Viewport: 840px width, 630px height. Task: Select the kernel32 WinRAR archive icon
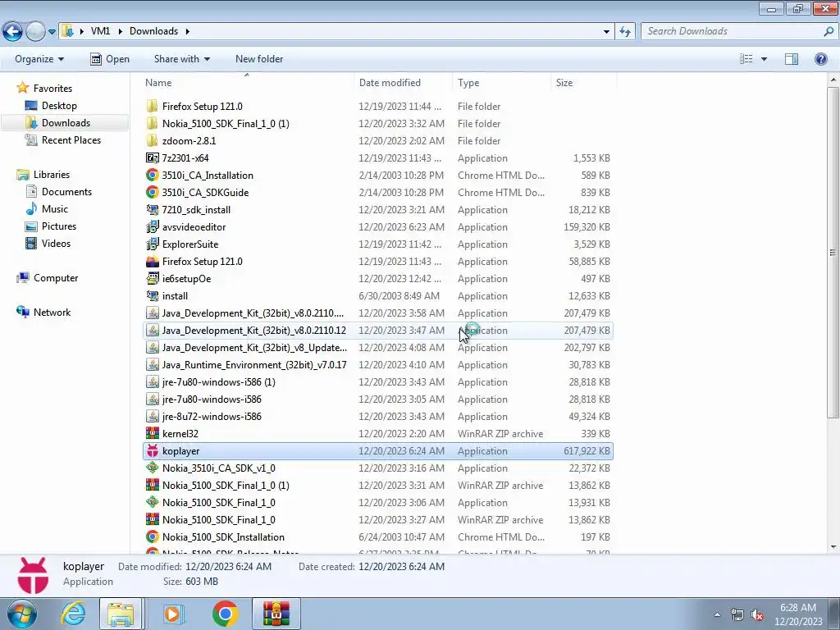(x=152, y=433)
